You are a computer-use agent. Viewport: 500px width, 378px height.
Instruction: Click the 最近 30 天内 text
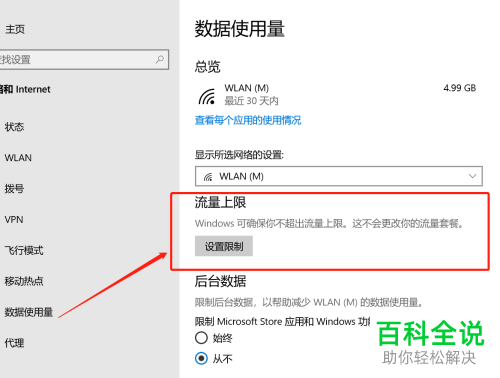click(252, 101)
